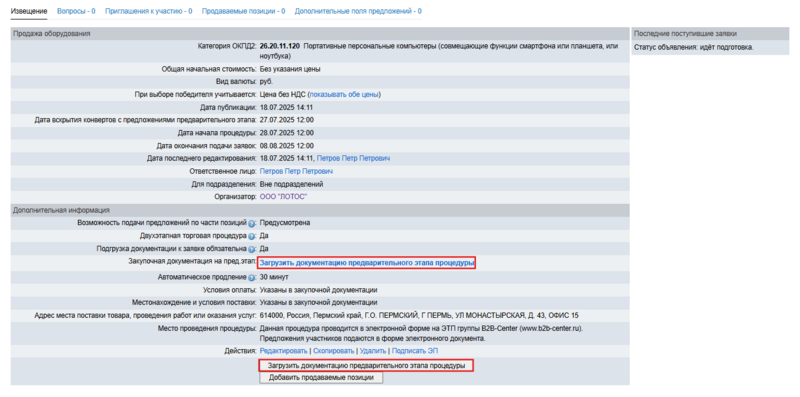The image size is (800, 397).
Task: Click envelope opening date 27.07.2025 12:00
Action: [286, 120]
